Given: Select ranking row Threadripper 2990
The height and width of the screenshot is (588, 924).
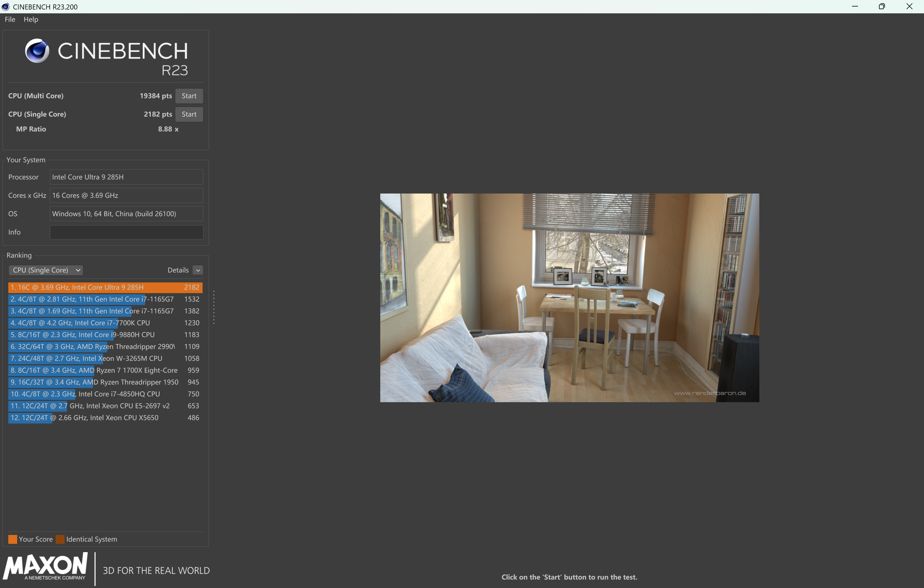Looking at the screenshot, I should pos(105,347).
